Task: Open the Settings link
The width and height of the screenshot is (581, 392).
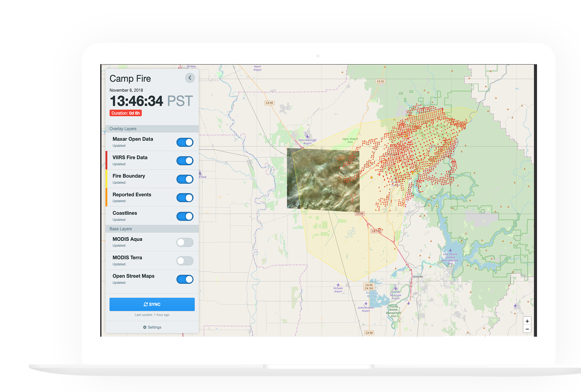Action: coord(152,327)
